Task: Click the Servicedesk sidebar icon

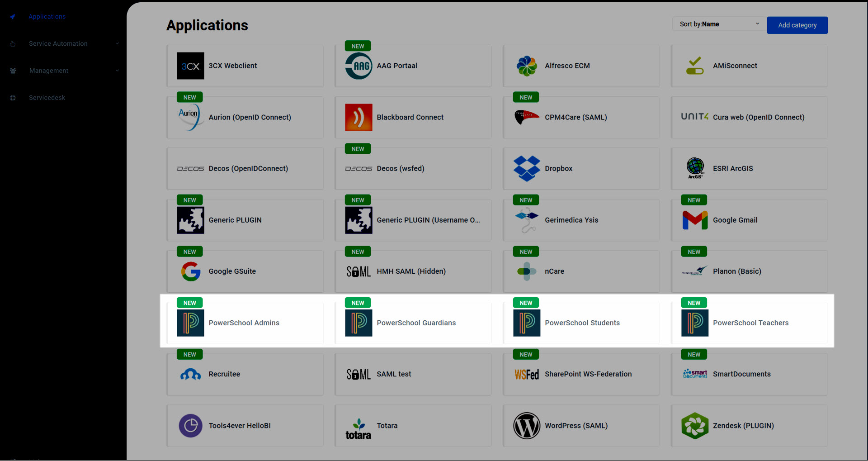Action: (x=13, y=98)
